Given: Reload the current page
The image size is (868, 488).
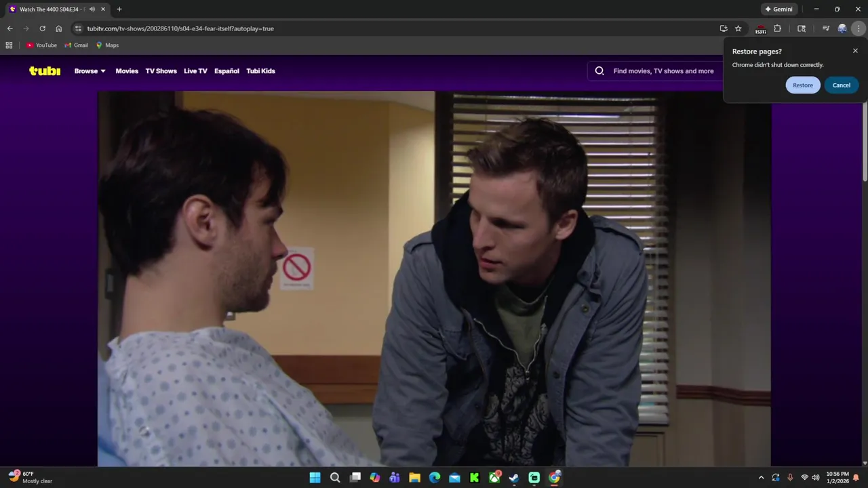Looking at the screenshot, I should (42, 28).
